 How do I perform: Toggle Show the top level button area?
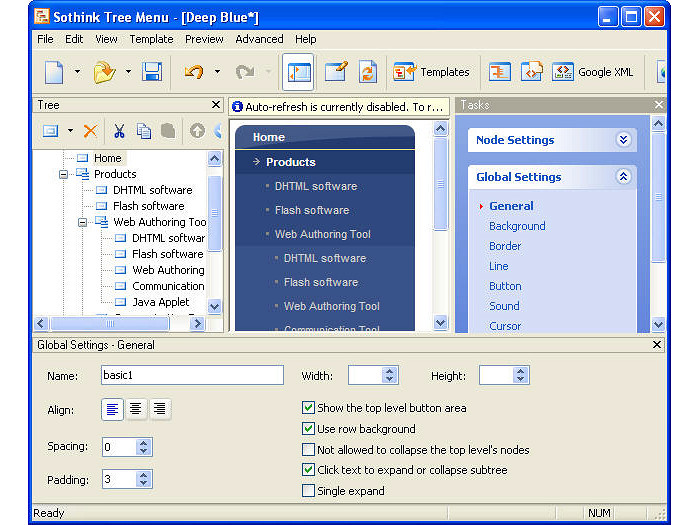click(308, 408)
